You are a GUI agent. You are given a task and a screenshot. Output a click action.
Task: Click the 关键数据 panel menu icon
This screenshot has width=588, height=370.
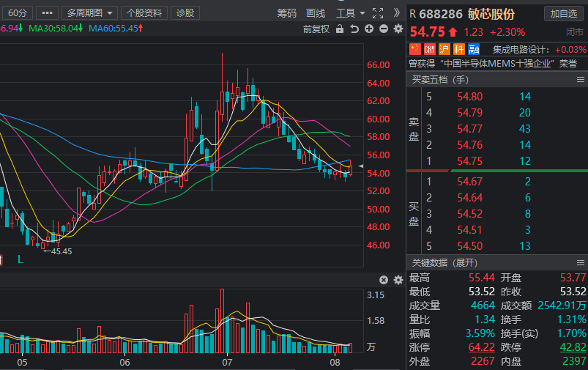point(580,263)
